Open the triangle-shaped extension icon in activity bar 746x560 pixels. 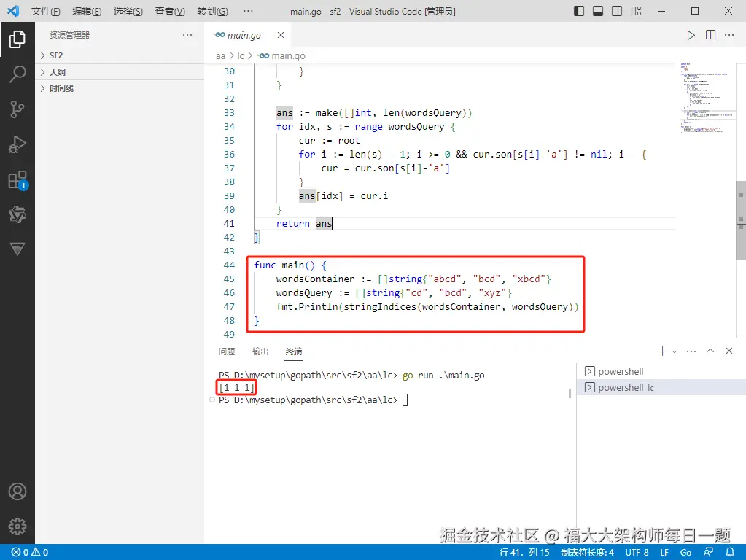(x=17, y=249)
